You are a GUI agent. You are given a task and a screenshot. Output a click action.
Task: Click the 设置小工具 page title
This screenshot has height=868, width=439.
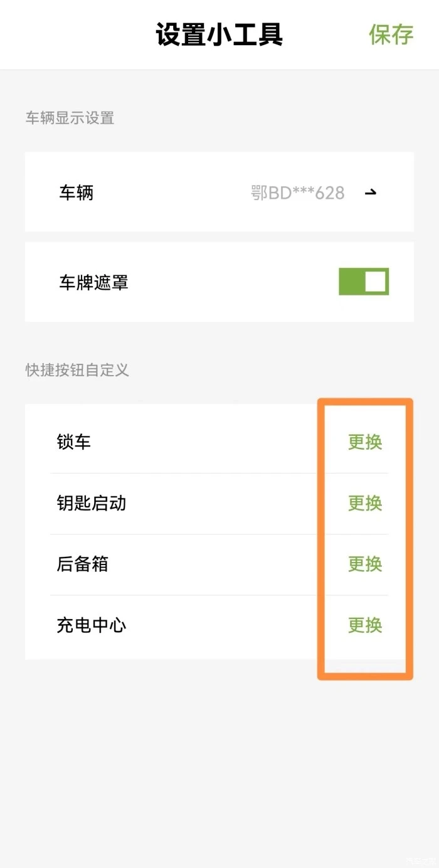tap(219, 34)
